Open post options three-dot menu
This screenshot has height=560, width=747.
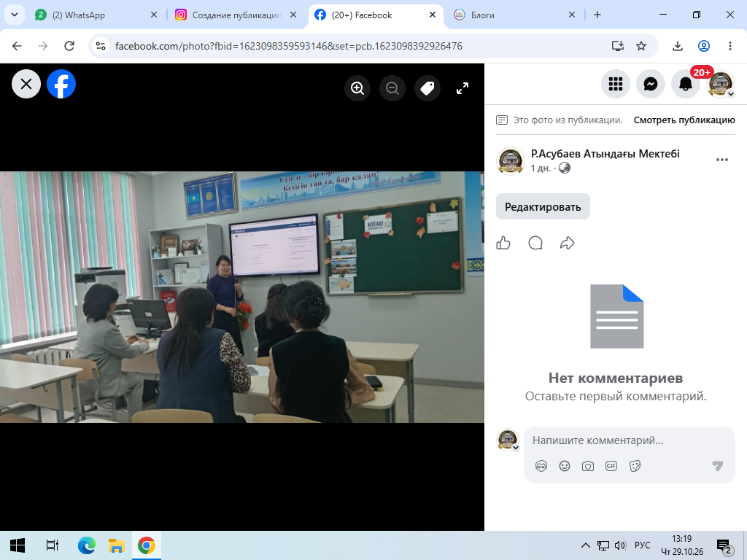tap(721, 160)
